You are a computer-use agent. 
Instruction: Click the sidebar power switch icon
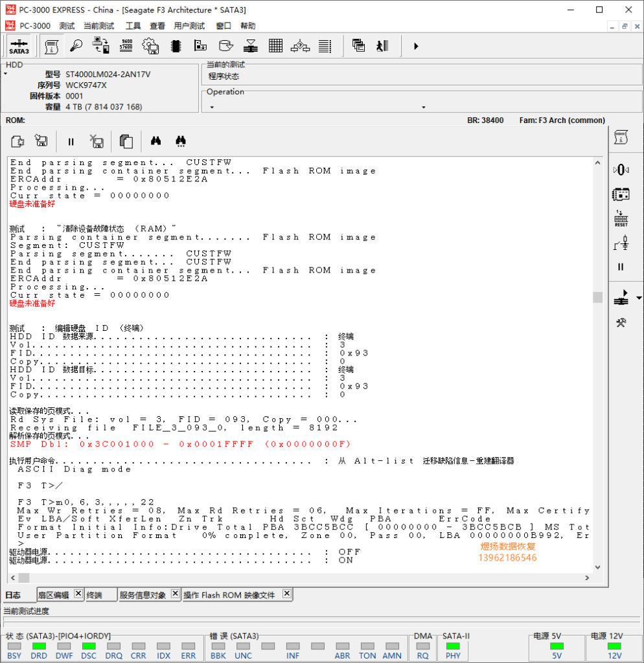click(621, 243)
